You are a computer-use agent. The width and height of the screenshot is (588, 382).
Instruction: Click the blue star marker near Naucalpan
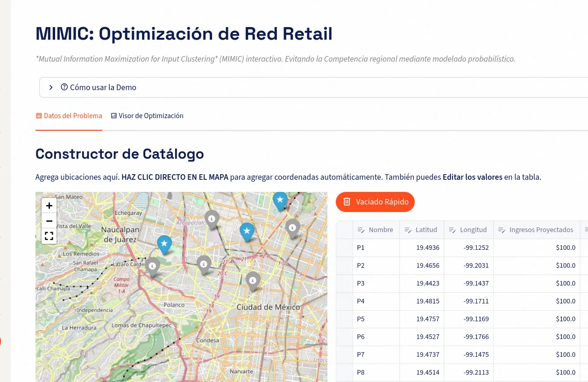[164, 244]
